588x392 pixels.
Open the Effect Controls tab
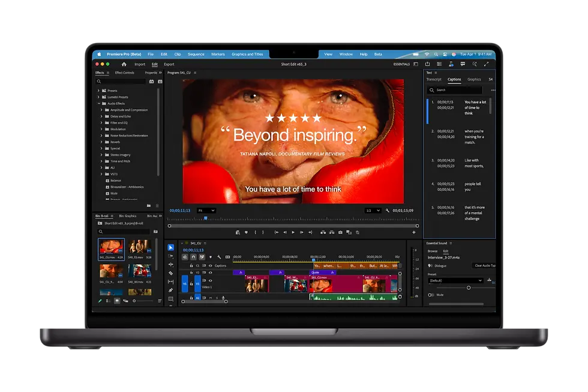(x=125, y=73)
